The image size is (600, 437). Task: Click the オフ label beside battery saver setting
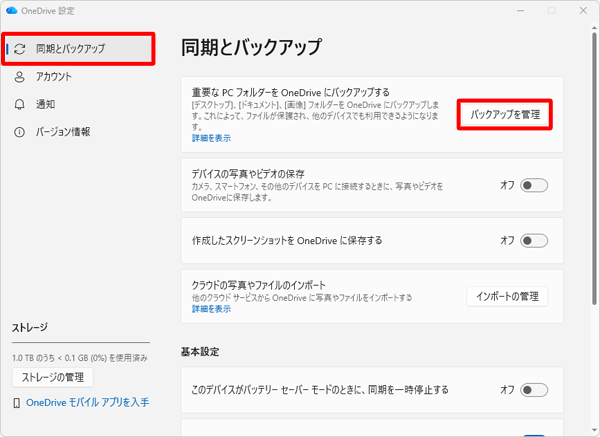coord(507,390)
